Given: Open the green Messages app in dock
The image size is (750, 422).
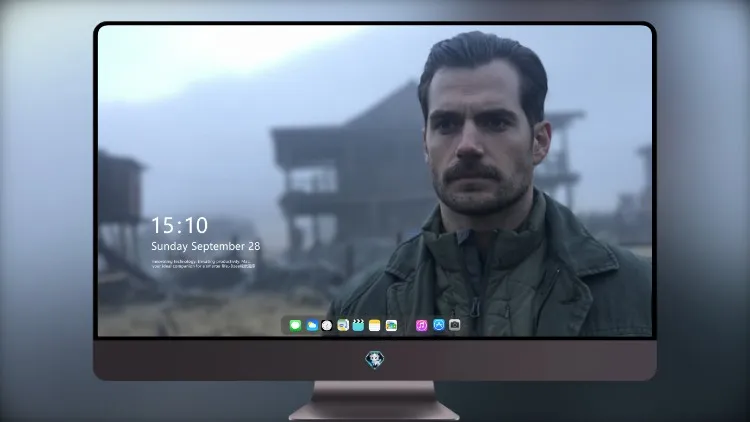Looking at the screenshot, I should [x=296, y=325].
